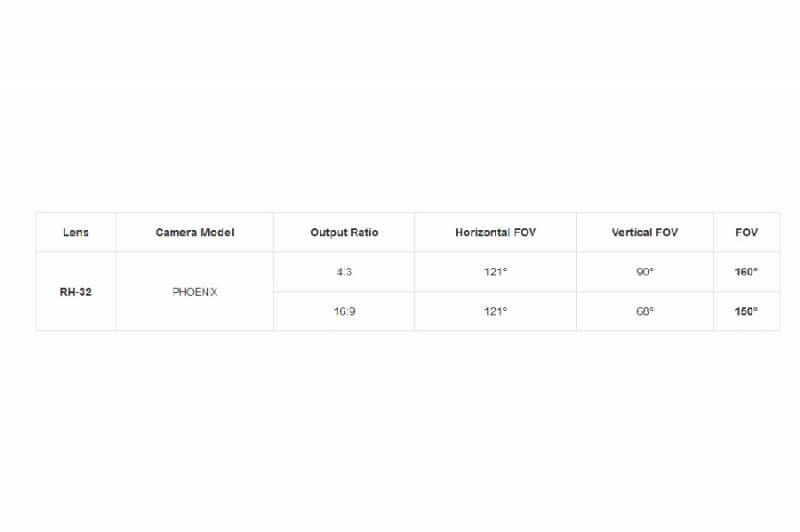Select the Output Ratio header cell
The width and height of the screenshot is (800, 532).
click(344, 232)
